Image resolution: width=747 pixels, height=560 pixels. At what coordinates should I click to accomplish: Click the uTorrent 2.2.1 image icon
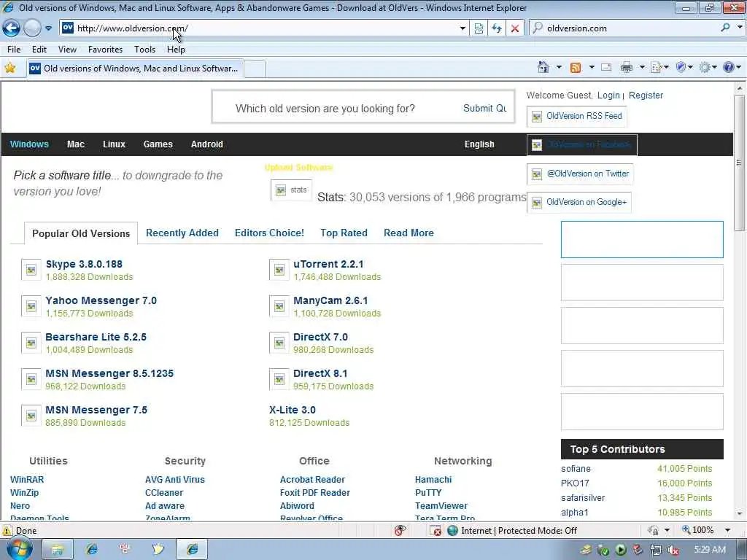(x=279, y=270)
